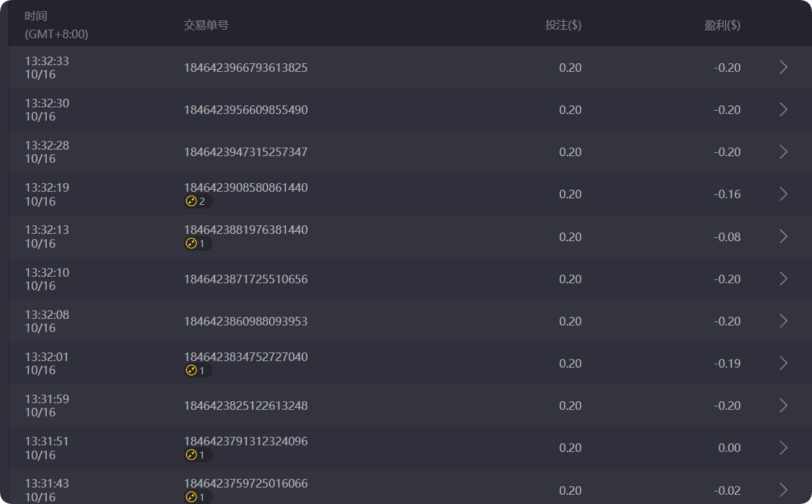Open the 13:32:30 row chevron arrow

point(783,109)
